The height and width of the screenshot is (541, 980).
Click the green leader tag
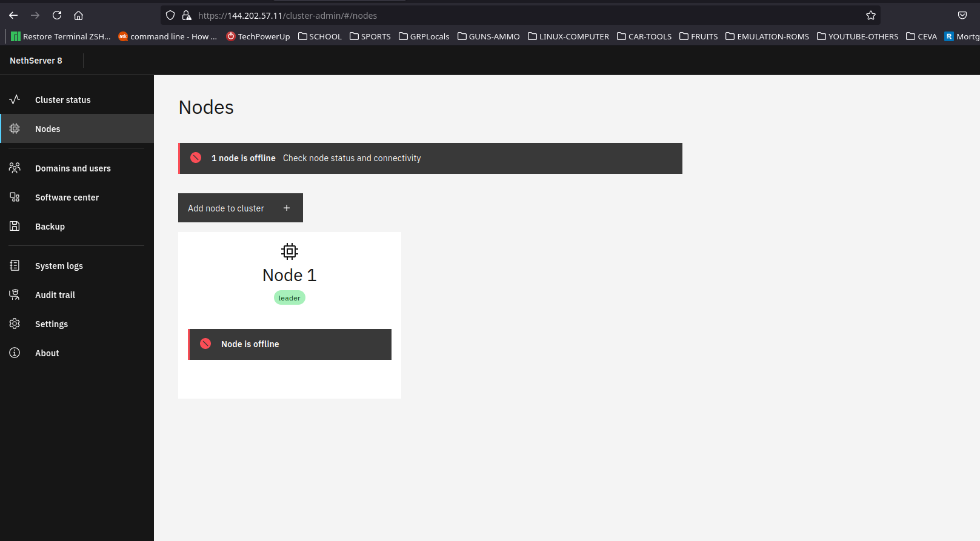(290, 297)
